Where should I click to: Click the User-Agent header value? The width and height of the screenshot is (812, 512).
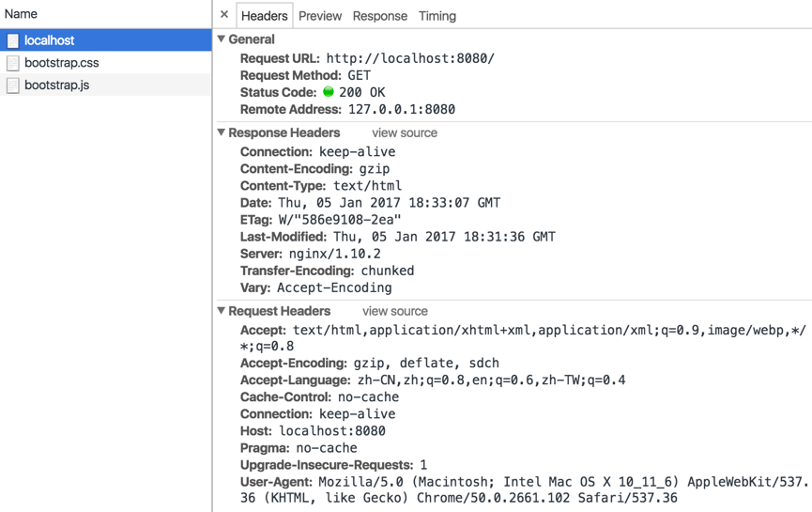(x=563, y=482)
